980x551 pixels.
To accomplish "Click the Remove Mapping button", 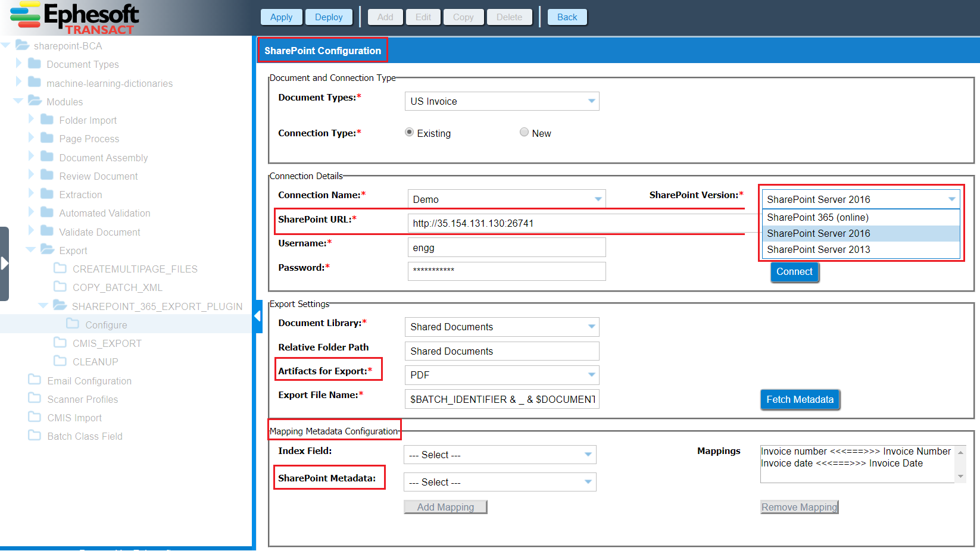I will 799,507.
